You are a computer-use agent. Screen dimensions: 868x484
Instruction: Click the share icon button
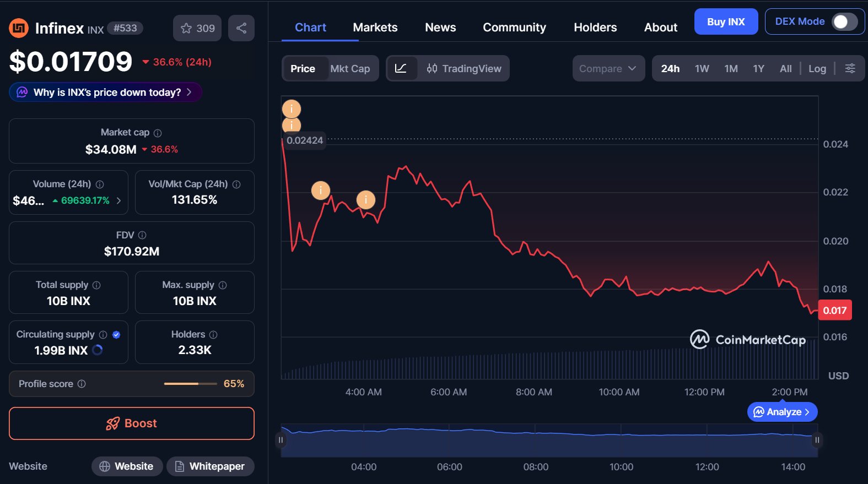coord(241,28)
